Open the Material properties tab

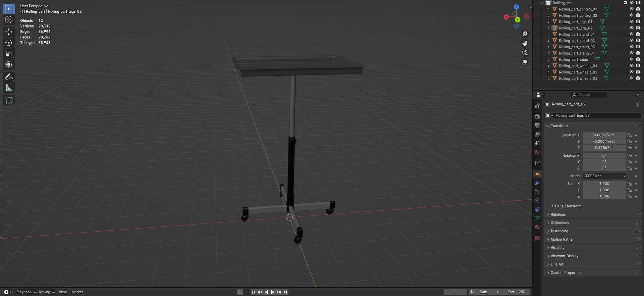(x=537, y=227)
